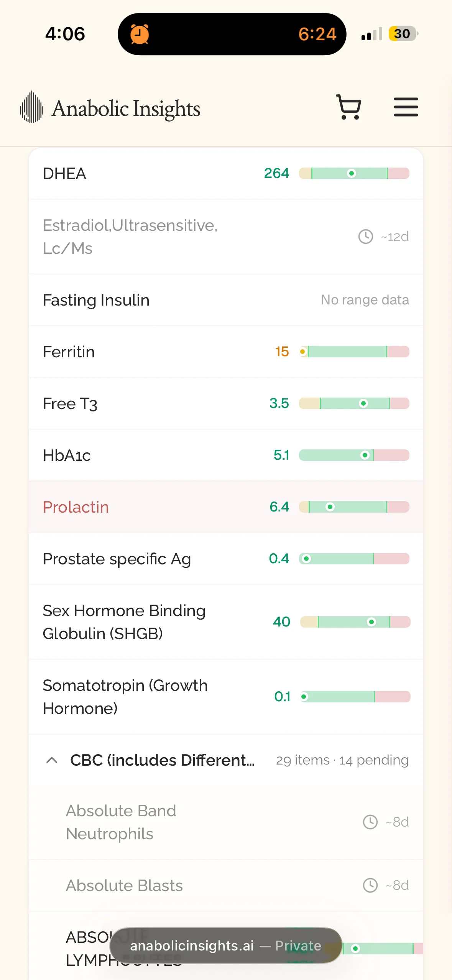Tap the clock icon next to Estradiol
The height and width of the screenshot is (980, 452).
pyautogui.click(x=365, y=237)
